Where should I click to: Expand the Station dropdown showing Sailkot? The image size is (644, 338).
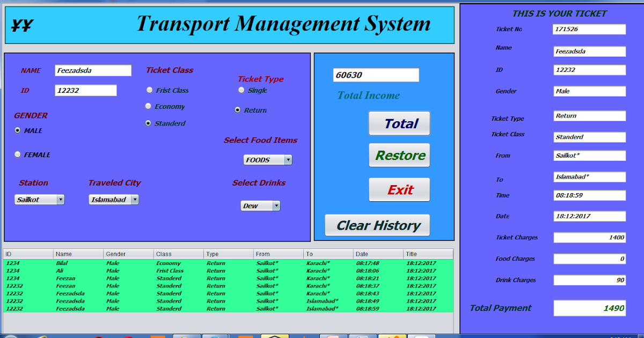click(39, 199)
